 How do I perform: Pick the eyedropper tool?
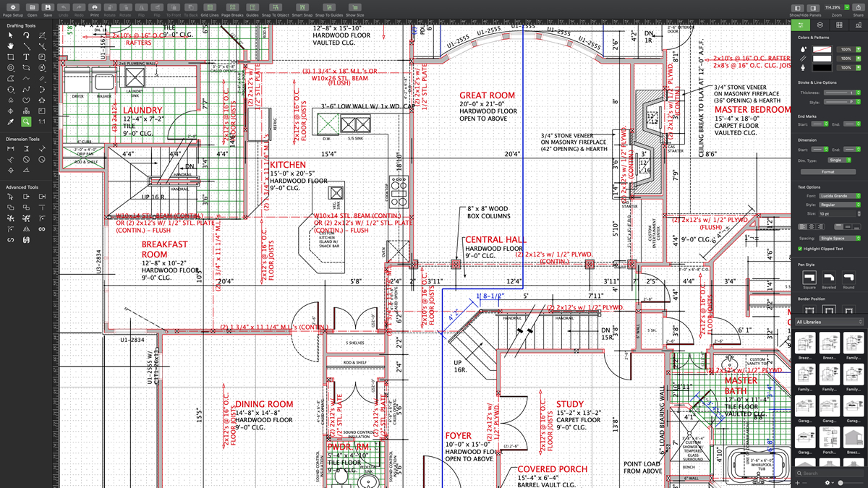(x=11, y=121)
